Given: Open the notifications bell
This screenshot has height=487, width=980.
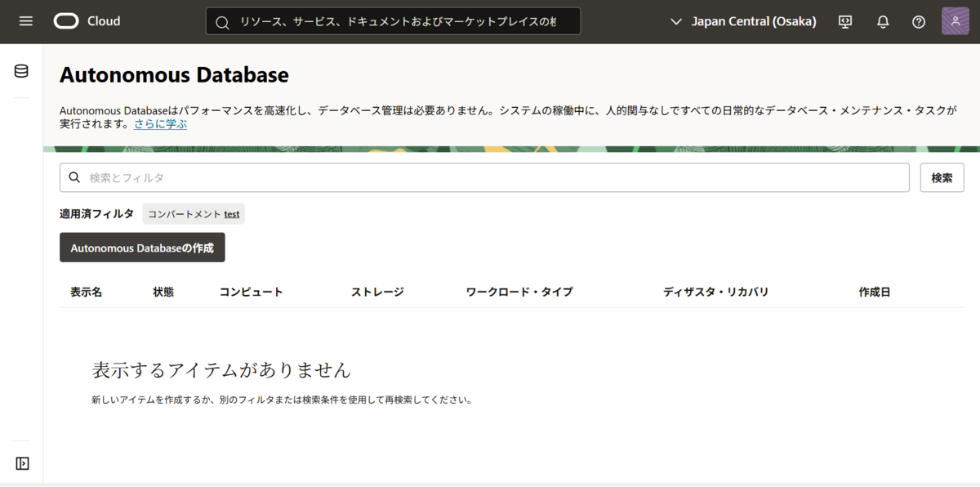Looking at the screenshot, I should (883, 22).
